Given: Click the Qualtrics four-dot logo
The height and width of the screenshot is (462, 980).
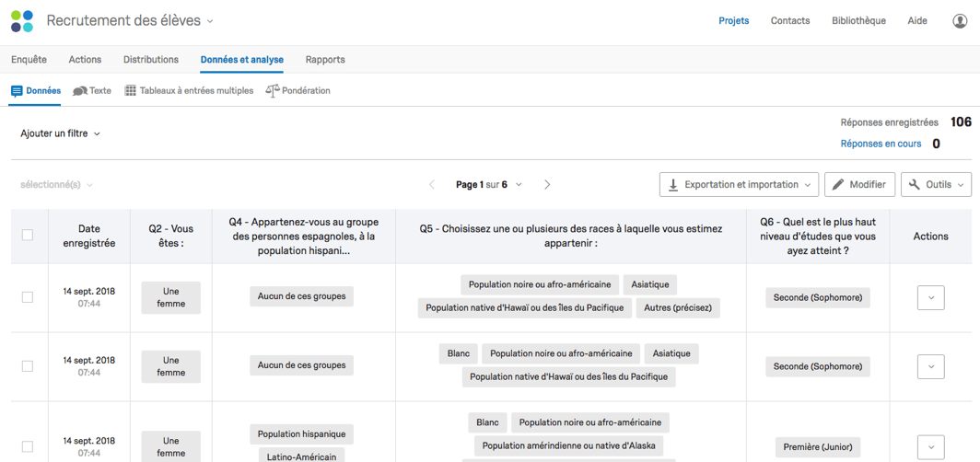Looking at the screenshot, I should (22, 20).
